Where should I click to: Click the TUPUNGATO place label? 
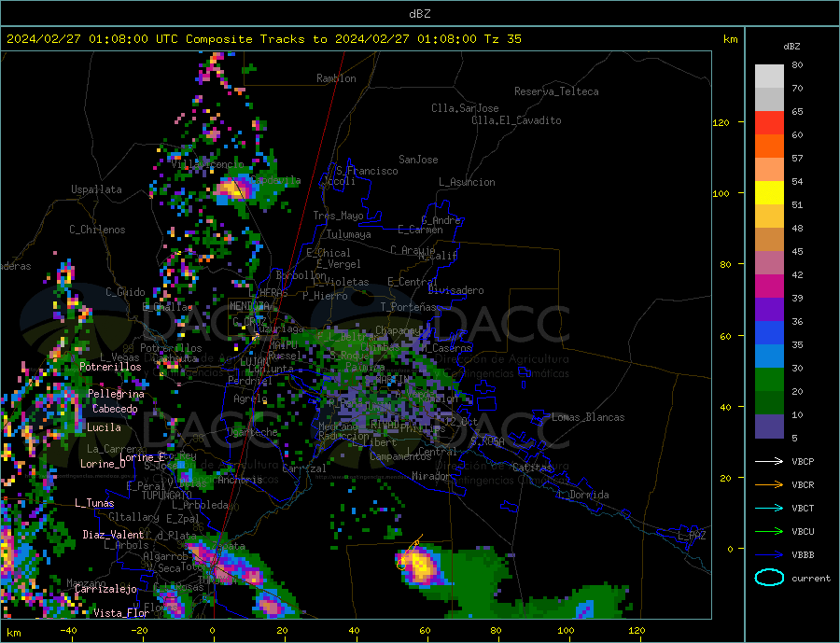(167, 496)
